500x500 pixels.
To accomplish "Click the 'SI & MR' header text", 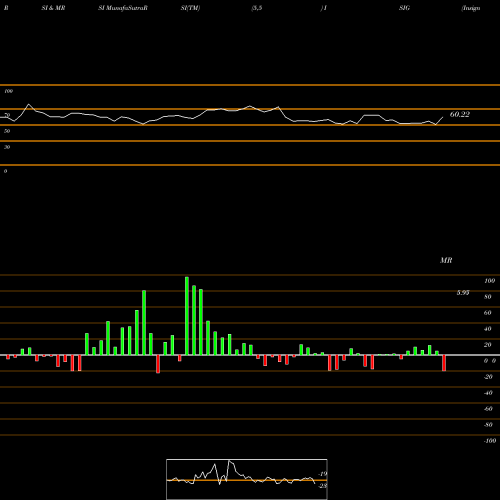I will [53, 8].
